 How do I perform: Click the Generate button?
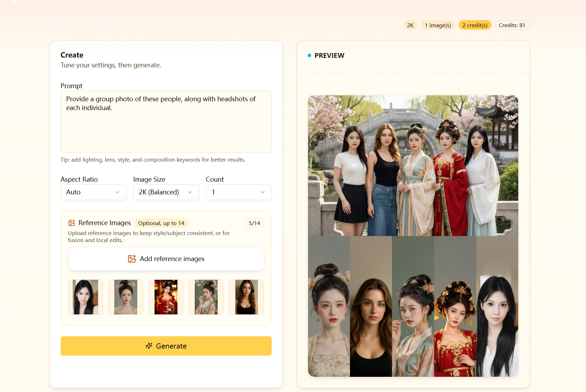tap(166, 346)
